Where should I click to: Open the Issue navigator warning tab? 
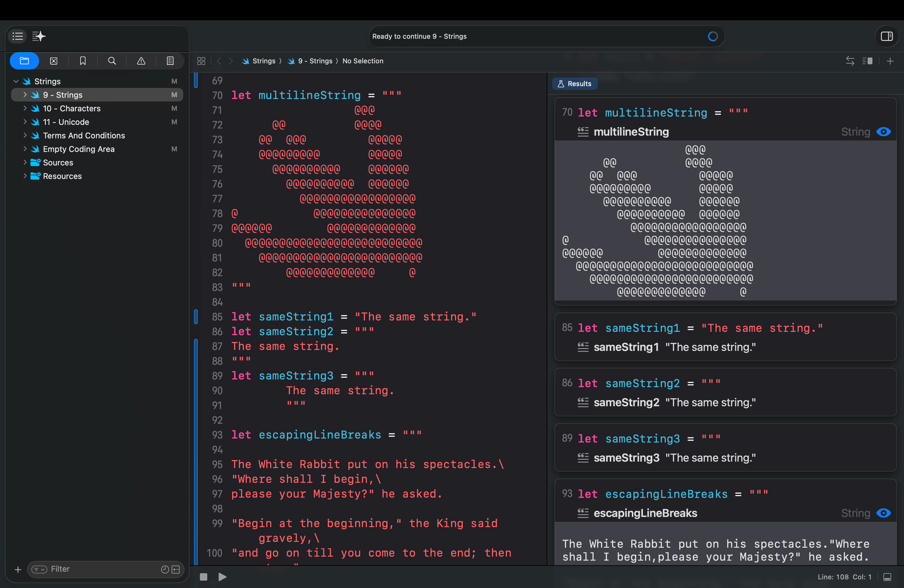pyautogui.click(x=141, y=61)
